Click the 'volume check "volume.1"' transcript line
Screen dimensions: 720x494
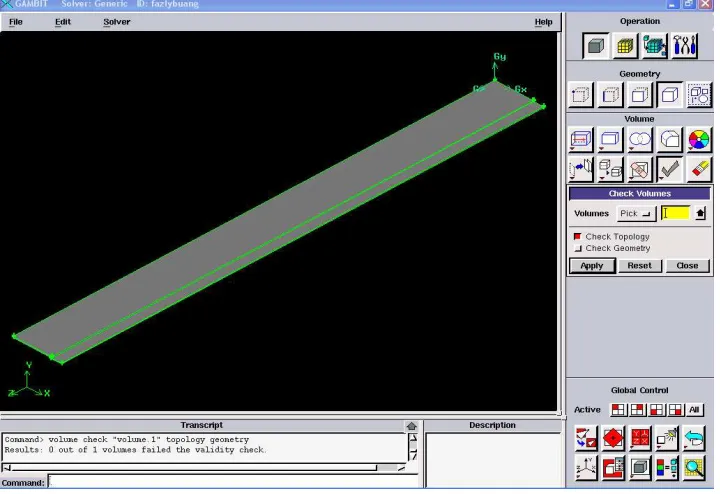(x=127, y=440)
